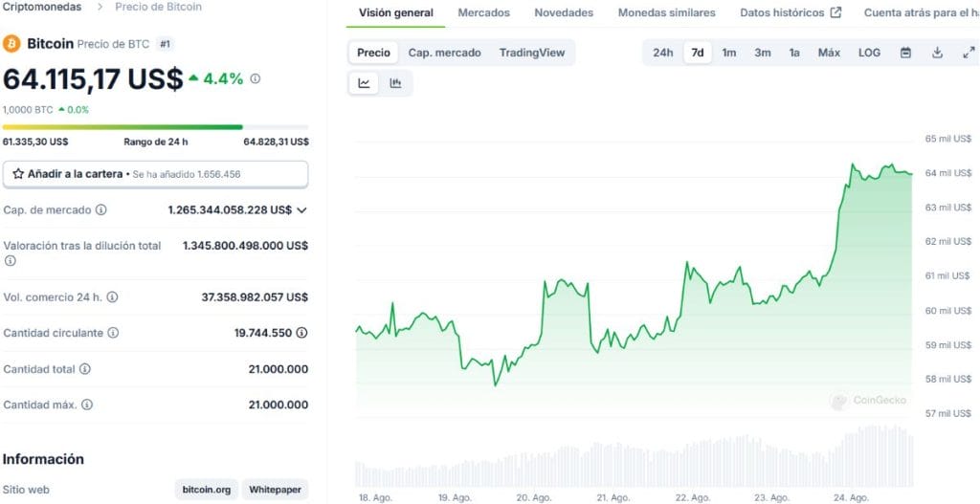The height and width of the screenshot is (504, 980).
Task: Click star icon in Añadir a la cartera
Action: 18,174
